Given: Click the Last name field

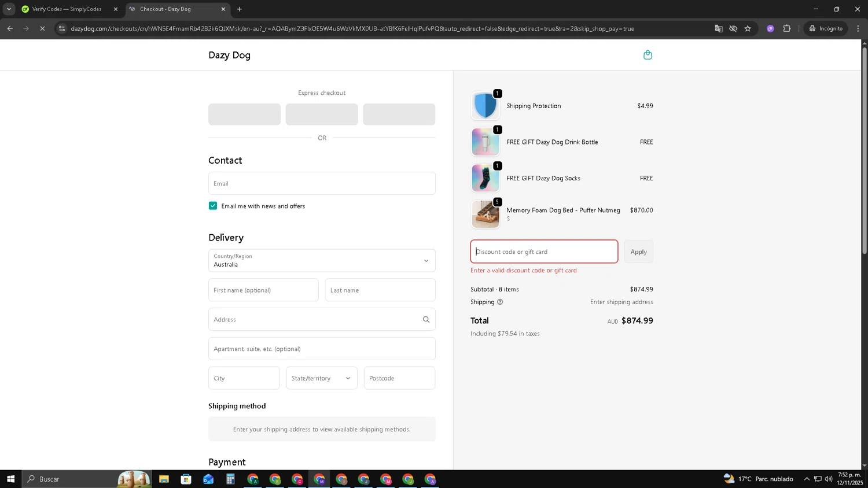Looking at the screenshot, I should 380,290.
